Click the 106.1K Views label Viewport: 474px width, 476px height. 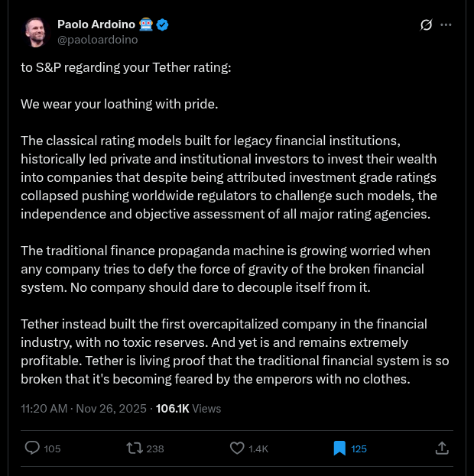tap(188, 408)
